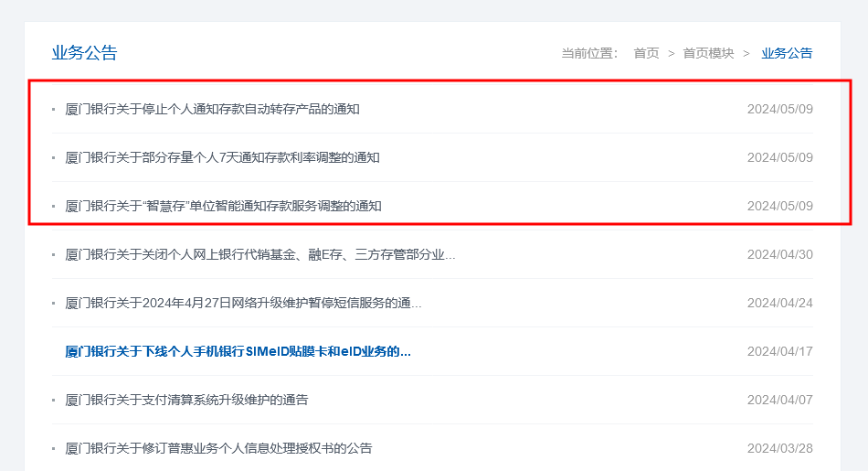
Task: Open notice on 个人7天通知存款利率调整
Action: (222, 157)
